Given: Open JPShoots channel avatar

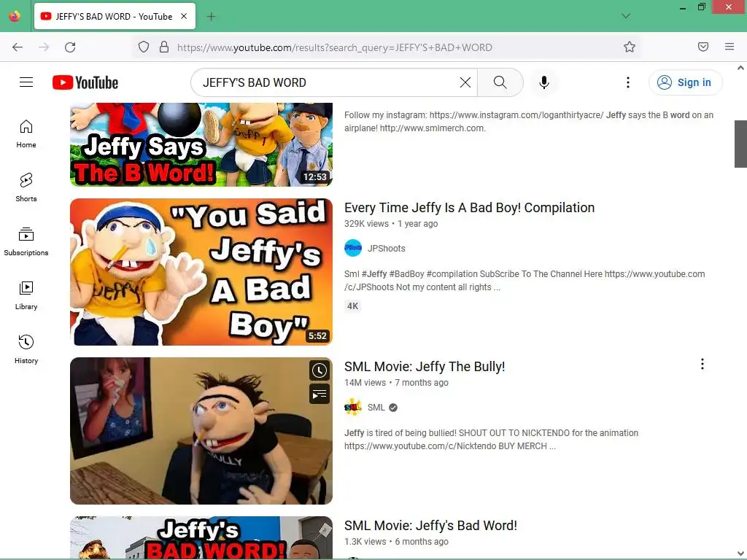Looking at the screenshot, I should pos(353,248).
